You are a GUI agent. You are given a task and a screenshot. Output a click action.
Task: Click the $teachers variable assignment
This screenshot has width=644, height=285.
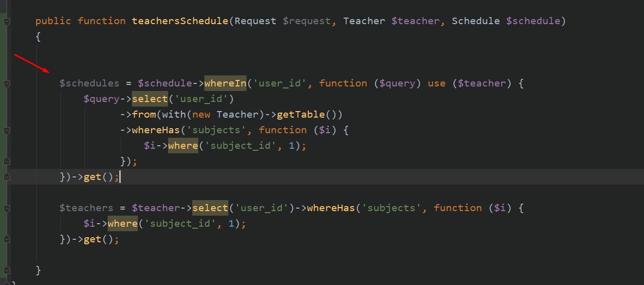87,208
